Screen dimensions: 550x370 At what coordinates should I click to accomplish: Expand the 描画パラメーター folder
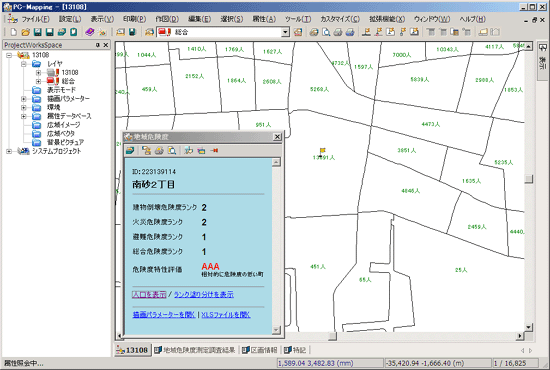pos(24,99)
